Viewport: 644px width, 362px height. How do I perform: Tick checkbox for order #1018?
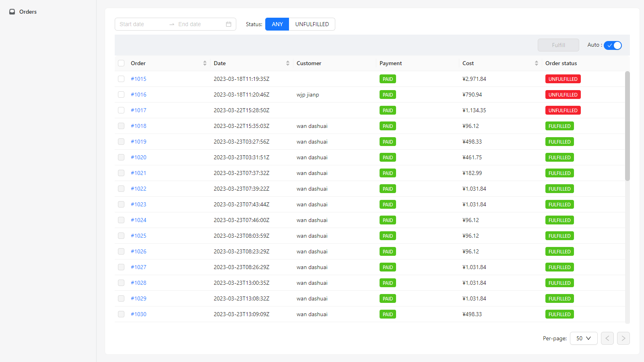[x=121, y=126]
